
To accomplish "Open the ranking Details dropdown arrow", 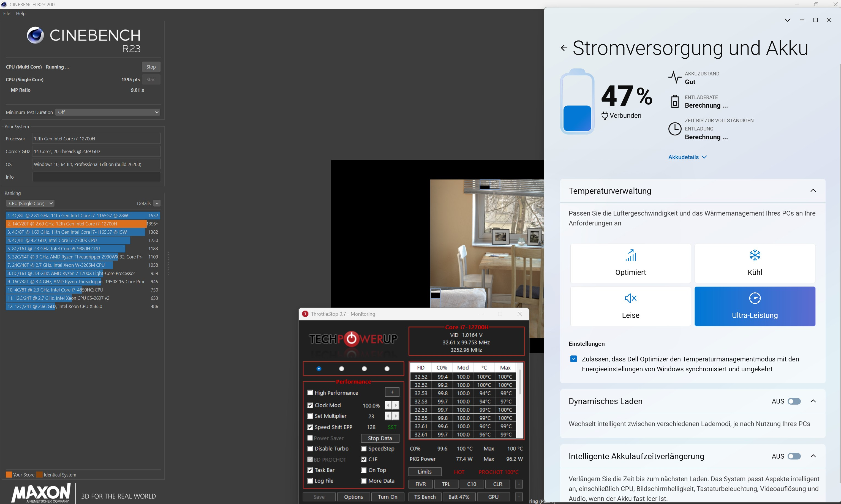I will pyautogui.click(x=157, y=203).
